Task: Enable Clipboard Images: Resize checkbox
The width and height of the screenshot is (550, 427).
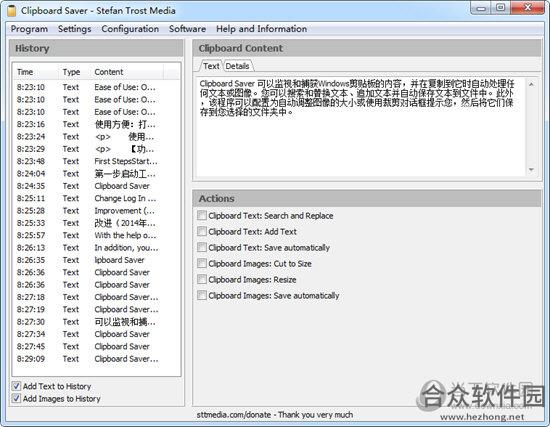Action: tap(202, 279)
